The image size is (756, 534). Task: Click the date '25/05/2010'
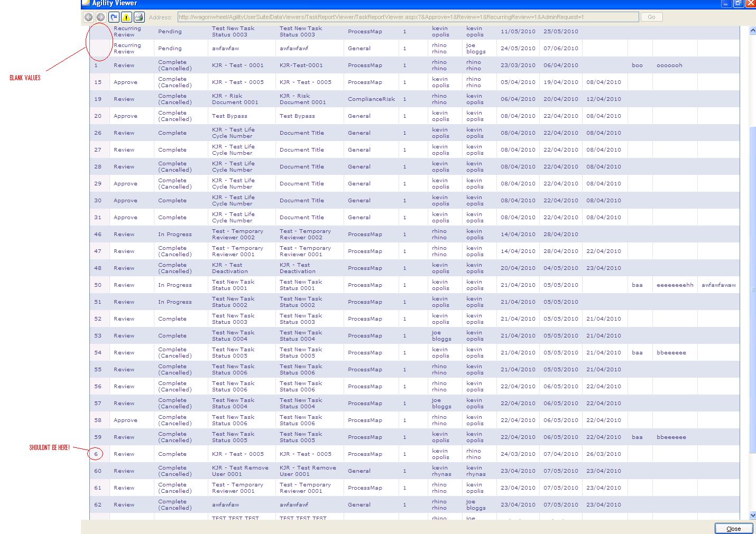[560, 32]
